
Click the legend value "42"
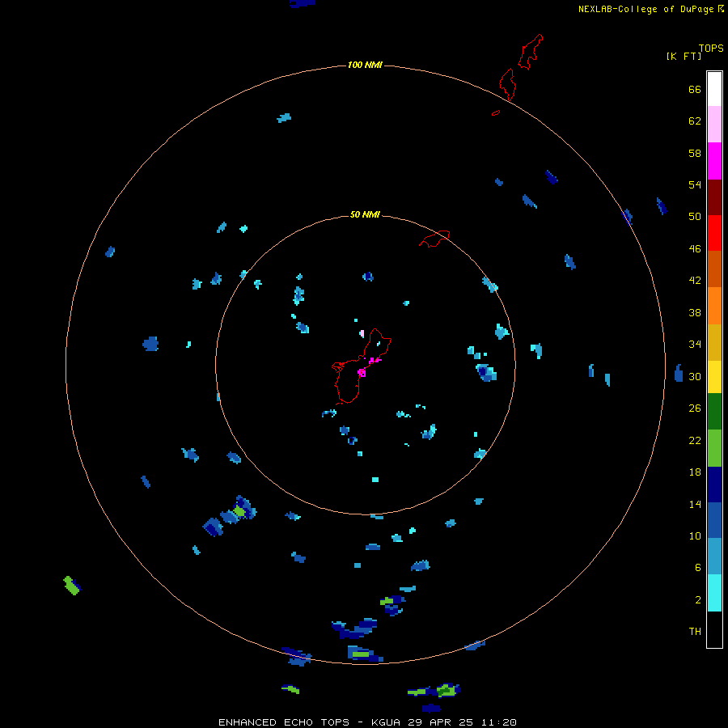pyautogui.click(x=695, y=281)
